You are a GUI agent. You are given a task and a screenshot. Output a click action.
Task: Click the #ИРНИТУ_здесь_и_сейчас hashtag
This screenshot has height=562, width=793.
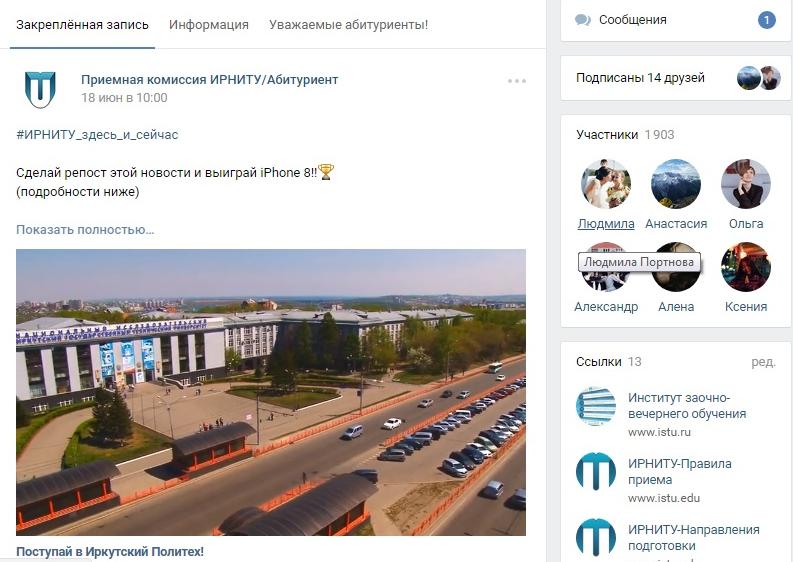pos(97,135)
